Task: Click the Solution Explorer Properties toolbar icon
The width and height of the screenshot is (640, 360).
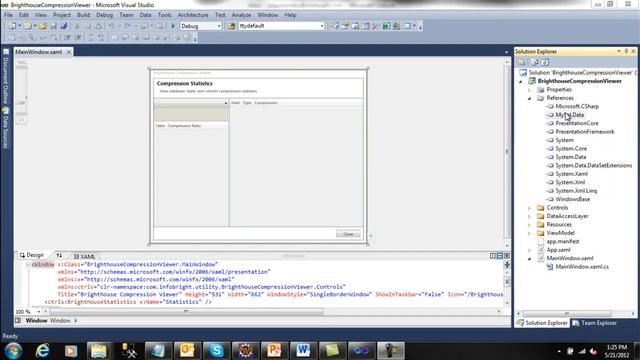Action: 522,62
